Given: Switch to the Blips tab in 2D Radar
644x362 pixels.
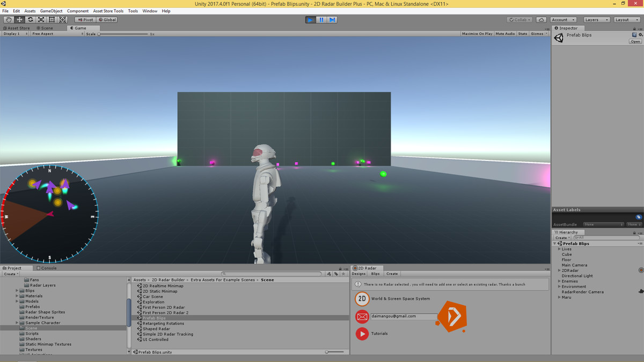Looking at the screenshot, I should click(x=376, y=274).
